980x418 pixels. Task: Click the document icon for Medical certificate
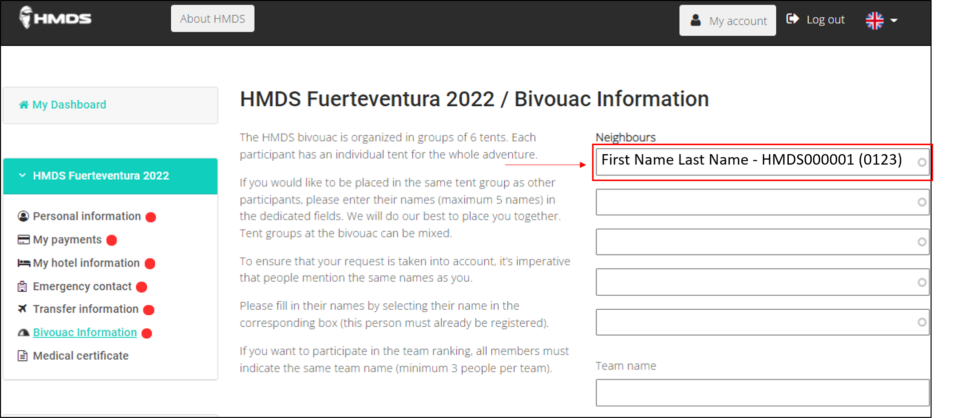point(22,356)
